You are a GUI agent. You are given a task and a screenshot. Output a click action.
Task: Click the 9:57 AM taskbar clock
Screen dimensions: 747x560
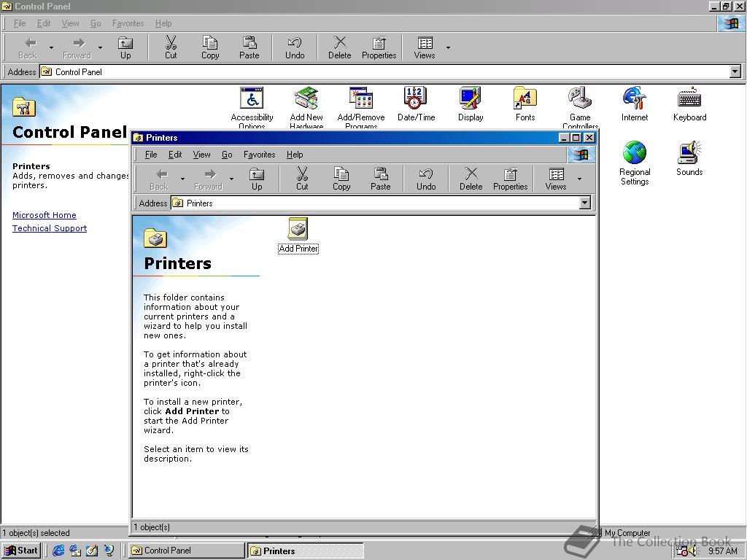click(x=722, y=551)
